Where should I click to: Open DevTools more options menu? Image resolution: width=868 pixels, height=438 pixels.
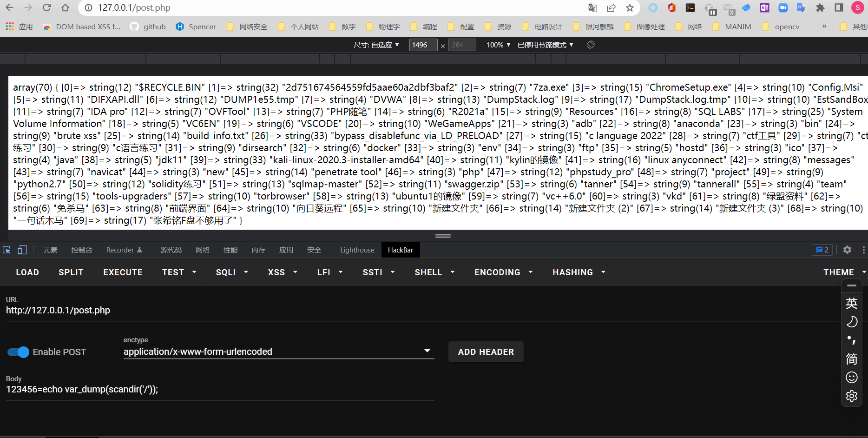863,250
